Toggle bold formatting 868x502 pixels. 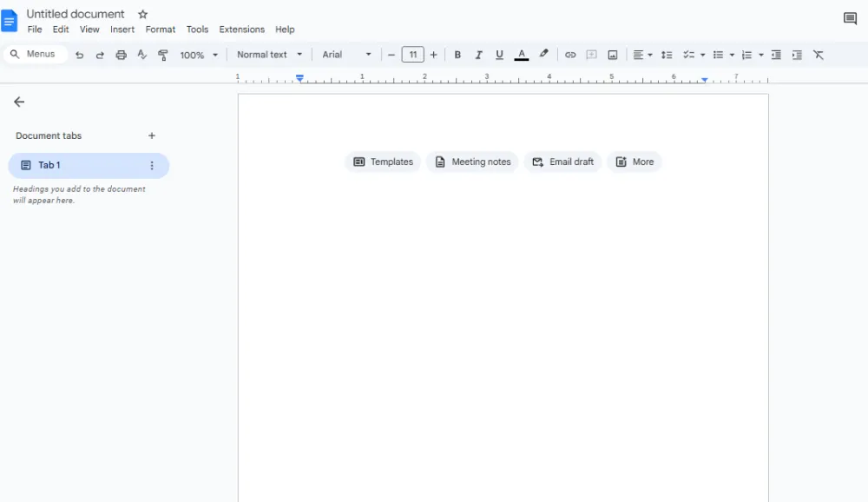click(x=457, y=55)
